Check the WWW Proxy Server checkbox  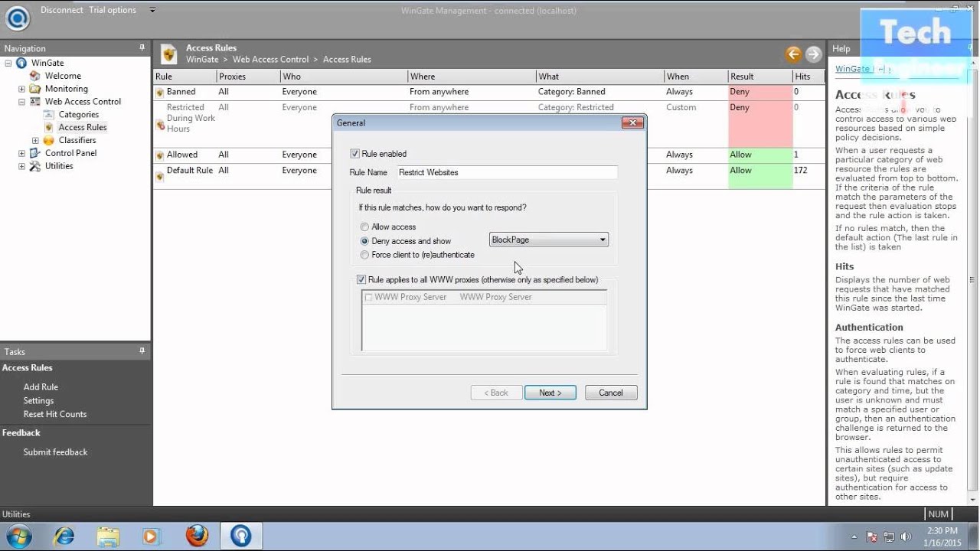coord(369,297)
